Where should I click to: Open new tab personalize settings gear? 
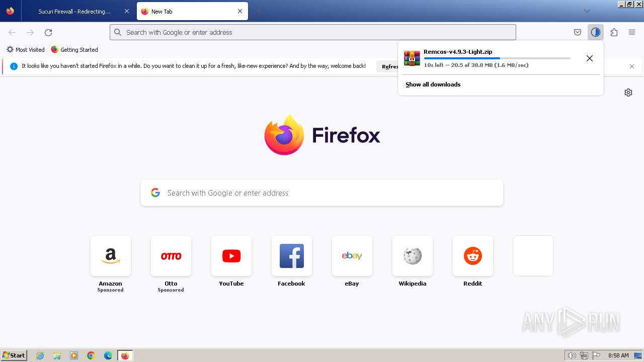coord(628,93)
